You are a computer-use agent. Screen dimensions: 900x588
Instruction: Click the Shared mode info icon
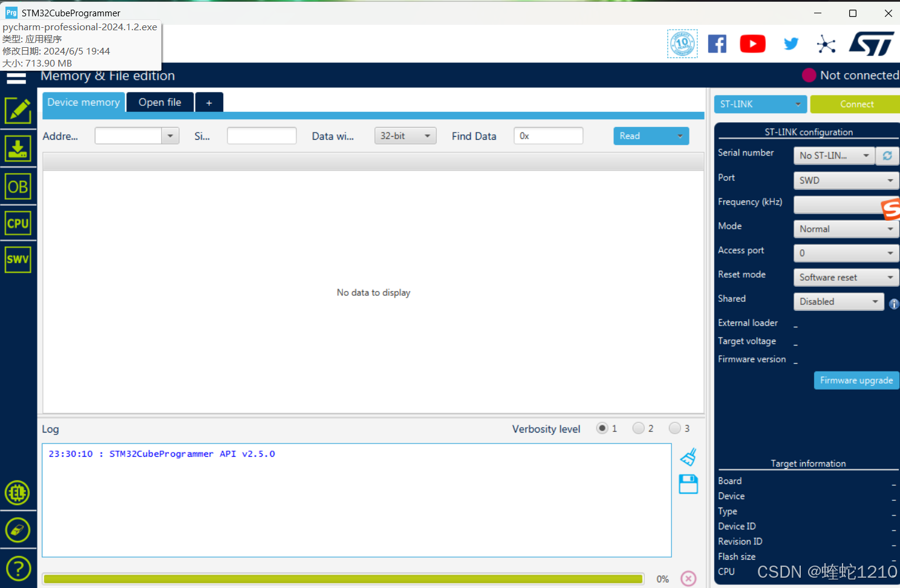[x=894, y=304]
